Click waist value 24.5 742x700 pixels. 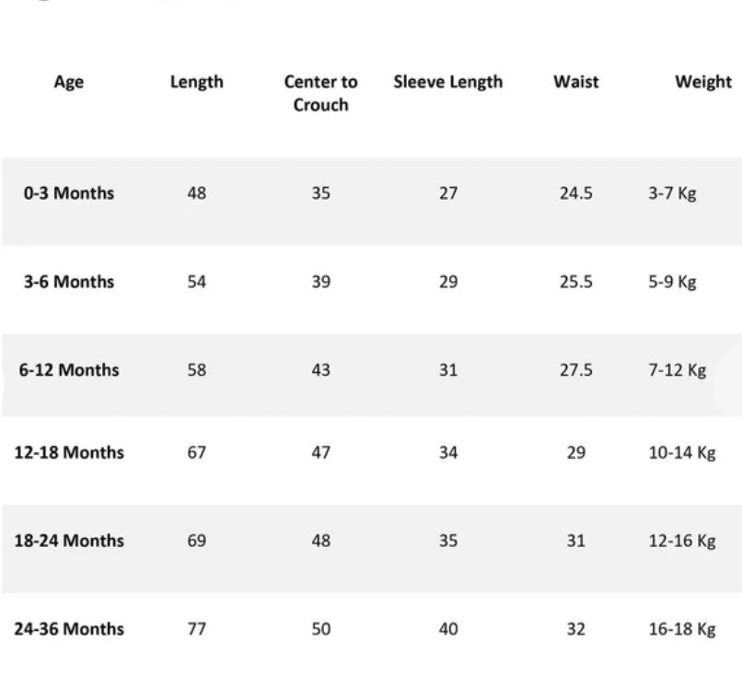click(x=576, y=193)
